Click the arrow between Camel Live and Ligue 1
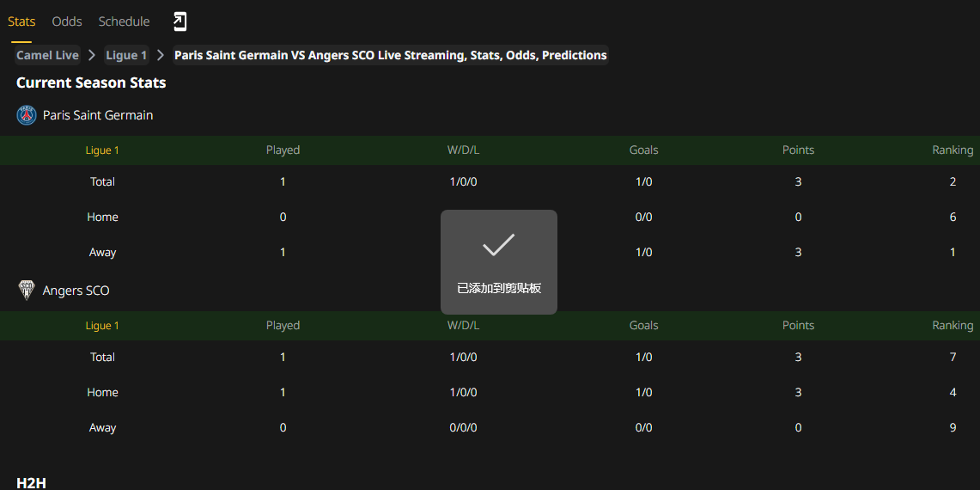 click(x=93, y=55)
